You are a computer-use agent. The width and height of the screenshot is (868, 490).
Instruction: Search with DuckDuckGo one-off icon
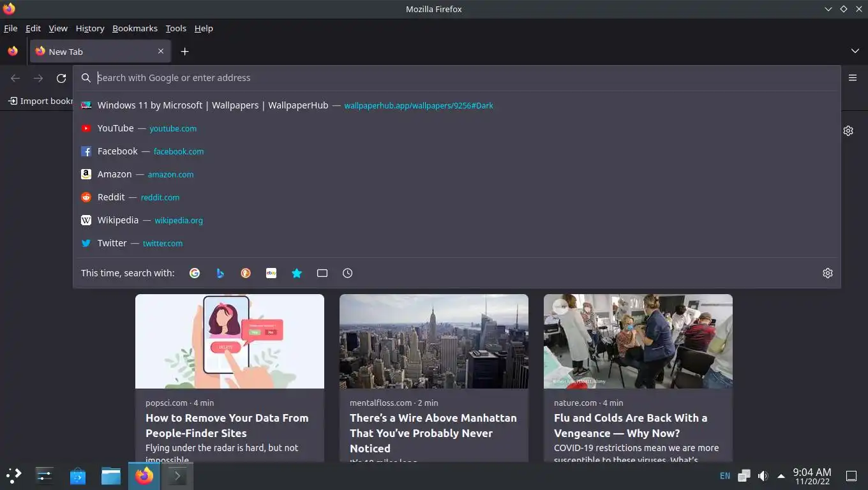tap(246, 273)
